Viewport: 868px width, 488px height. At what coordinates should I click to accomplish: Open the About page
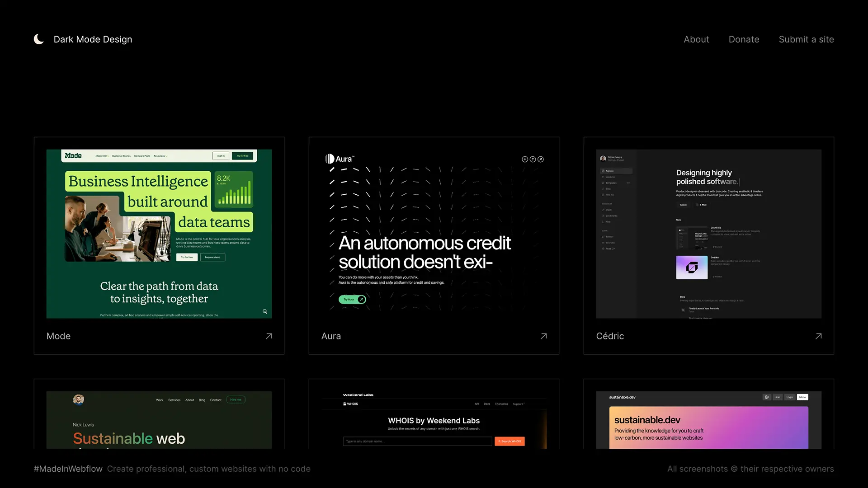(x=696, y=39)
